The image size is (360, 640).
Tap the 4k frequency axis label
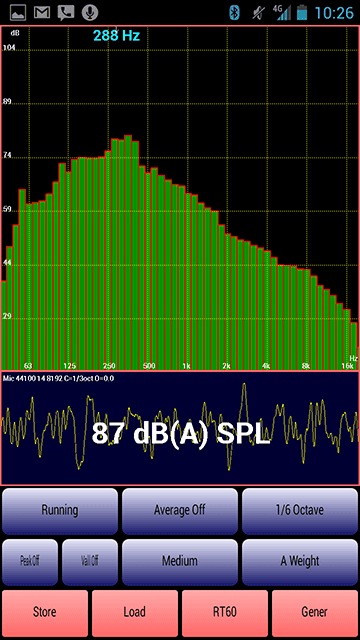point(266,366)
